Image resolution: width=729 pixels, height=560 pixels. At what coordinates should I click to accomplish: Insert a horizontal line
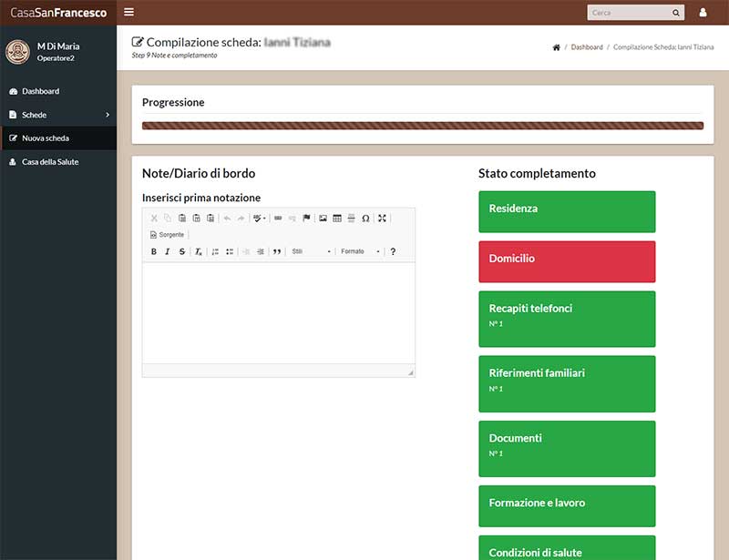[352, 218]
